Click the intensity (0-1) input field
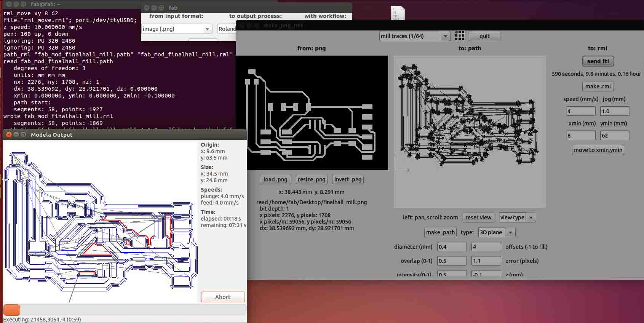This screenshot has width=644, height=323. (452, 274)
